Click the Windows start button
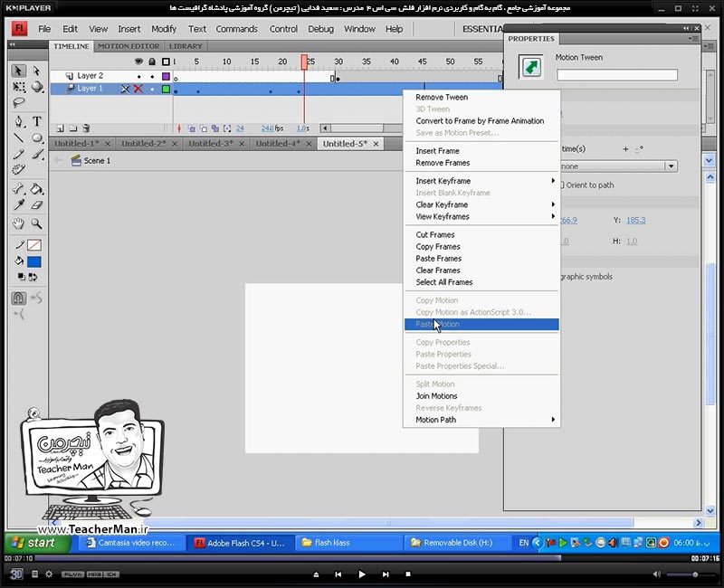724x588 pixels. point(38,543)
